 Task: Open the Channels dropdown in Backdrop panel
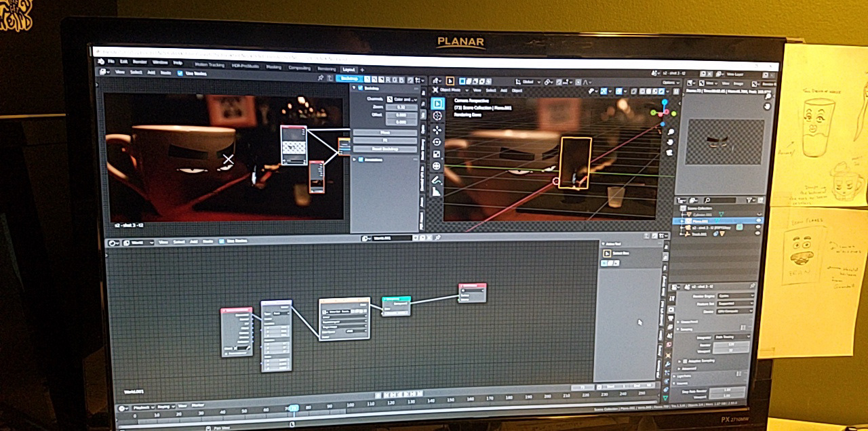tap(401, 99)
